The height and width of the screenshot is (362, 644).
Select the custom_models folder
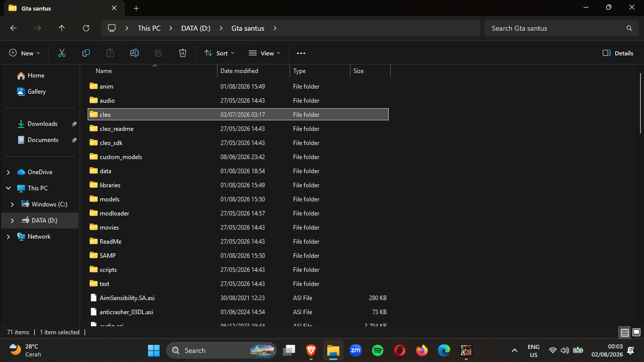[238, 157]
